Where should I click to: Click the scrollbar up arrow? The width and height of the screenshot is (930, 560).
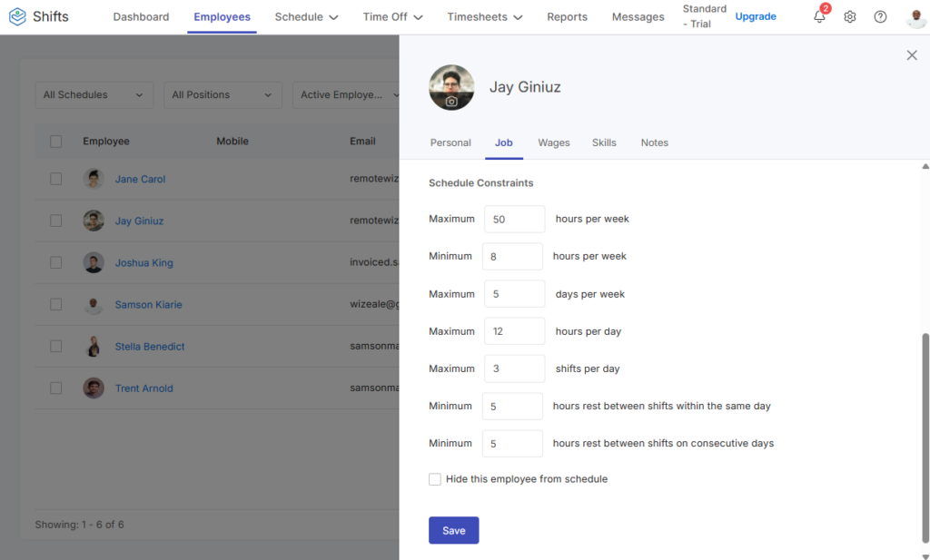click(x=925, y=166)
